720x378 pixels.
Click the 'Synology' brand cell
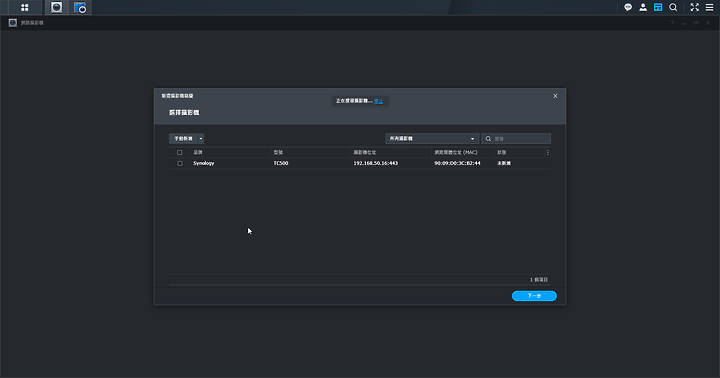pyautogui.click(x=203, y=164)
